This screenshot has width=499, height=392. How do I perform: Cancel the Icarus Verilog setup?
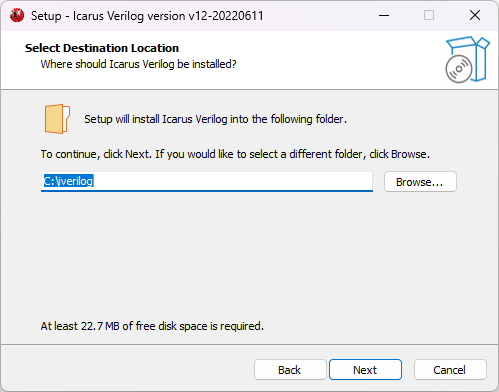click(x=450, y=370)
